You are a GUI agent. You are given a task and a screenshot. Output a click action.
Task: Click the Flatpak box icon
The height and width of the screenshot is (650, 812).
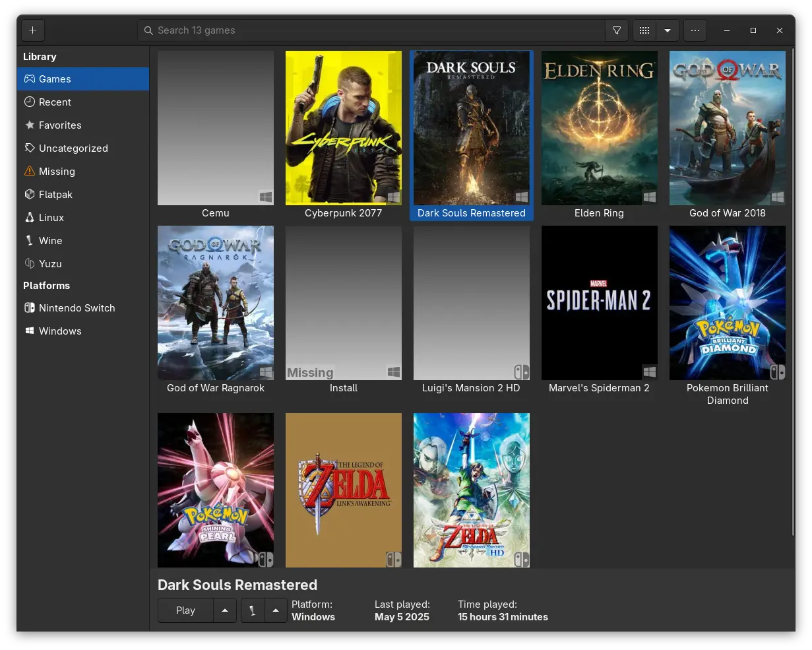(30, 195)
